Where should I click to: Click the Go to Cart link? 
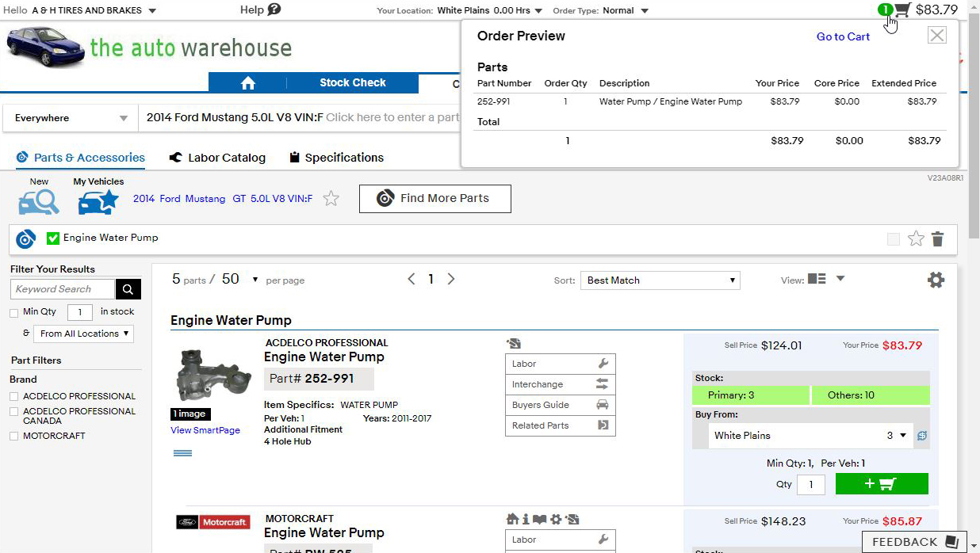click(843, 36)
